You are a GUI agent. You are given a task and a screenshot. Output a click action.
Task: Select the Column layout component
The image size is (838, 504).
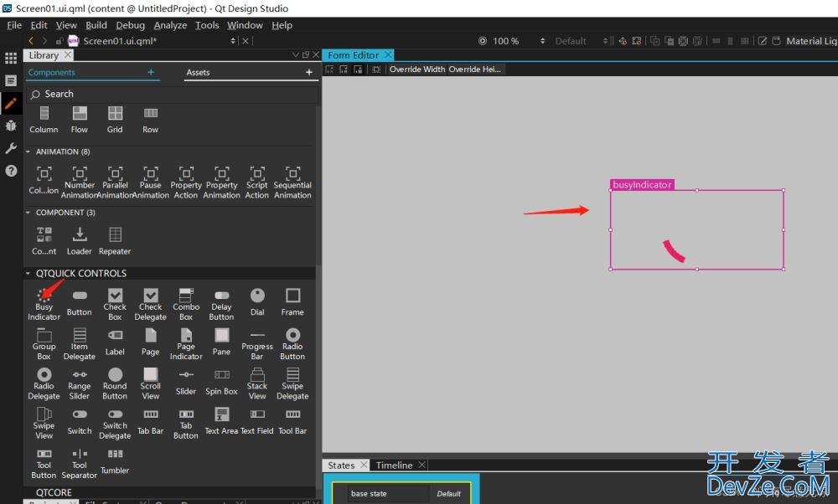(x=44, y=120)
